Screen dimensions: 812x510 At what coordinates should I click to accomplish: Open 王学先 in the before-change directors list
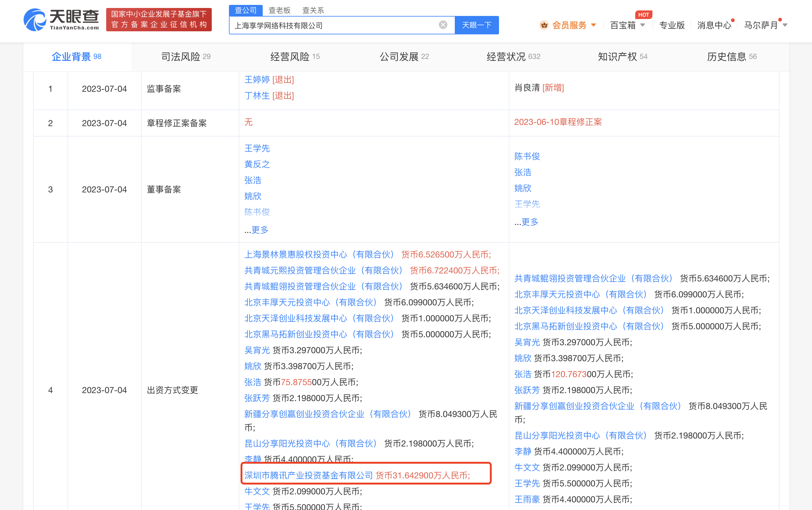point(257,148)
